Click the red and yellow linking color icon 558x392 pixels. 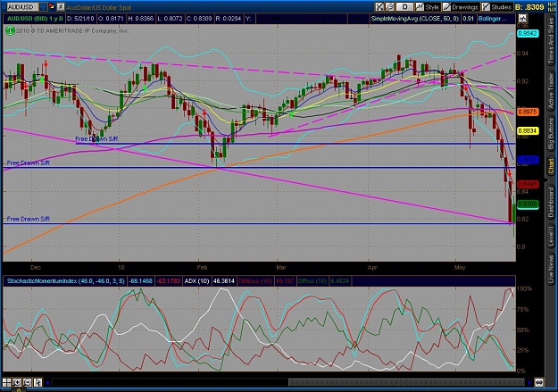click(x=51, y=6)
